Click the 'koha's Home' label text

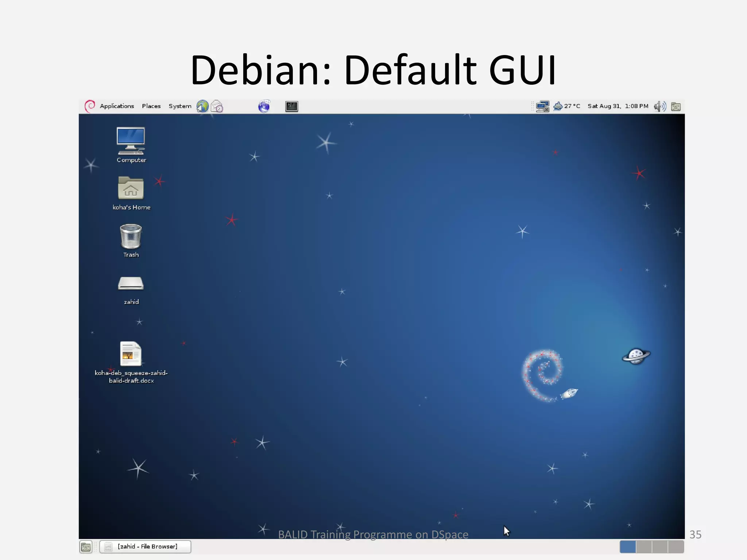(131, 207)
